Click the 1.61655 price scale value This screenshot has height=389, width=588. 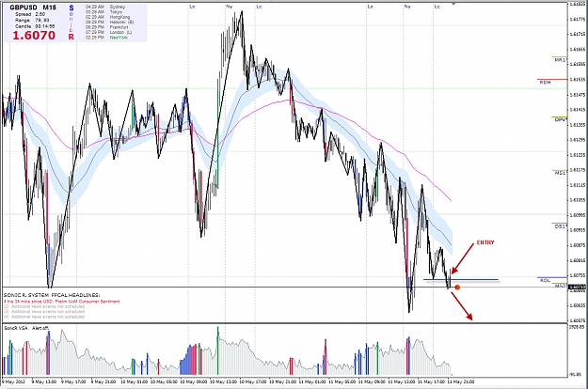[x=578, y=49]
